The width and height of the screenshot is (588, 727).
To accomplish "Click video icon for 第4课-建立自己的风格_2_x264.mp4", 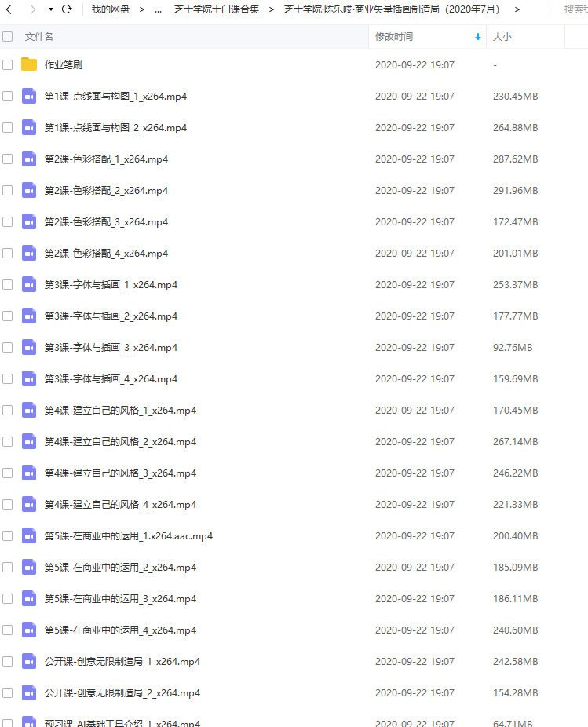I will click(29, 442).
